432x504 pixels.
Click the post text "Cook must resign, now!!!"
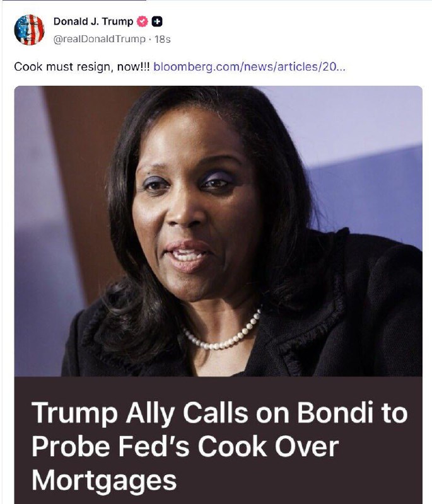82,67
